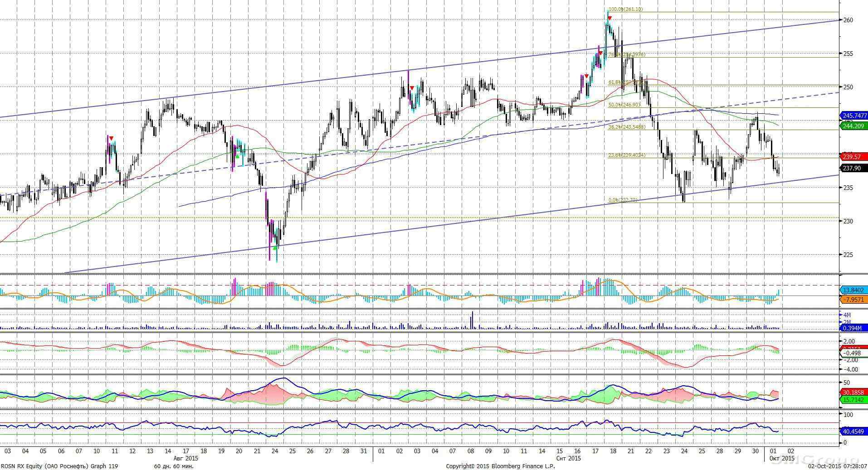Click the 31 August date label
Image resolution: width=868 pixels, height=470 pixels.
tap(363, 451)
